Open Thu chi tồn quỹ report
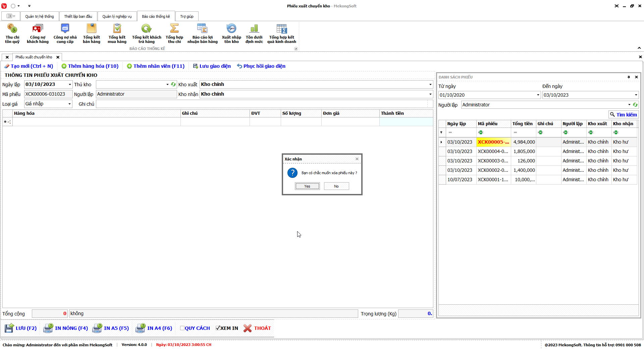The height and width of the screenshot is (349, 644). [12, 34]
